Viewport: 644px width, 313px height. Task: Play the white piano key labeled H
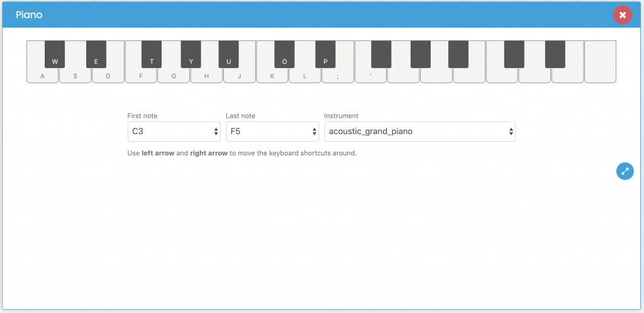[206, 76]
